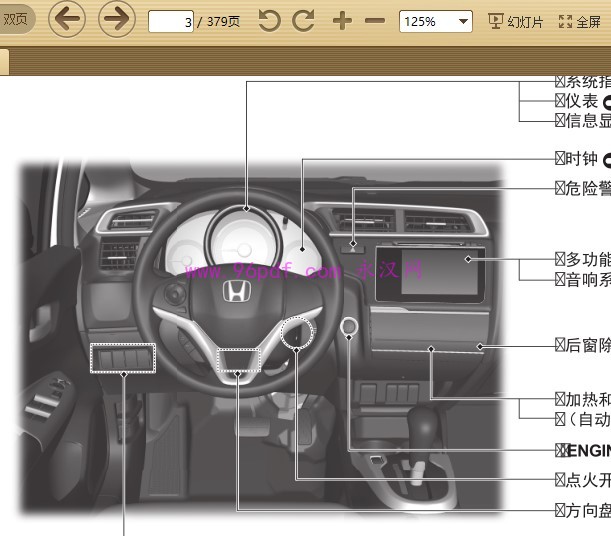Click the page number input field
Viewport: 611px width, 536px height.
point(171,21)
